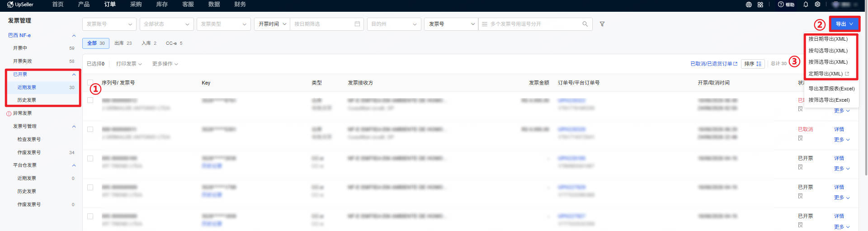
Task: Click the 多个发票号用逗号分开 search field
Action: pyautogui.click(x=535, y=24)
